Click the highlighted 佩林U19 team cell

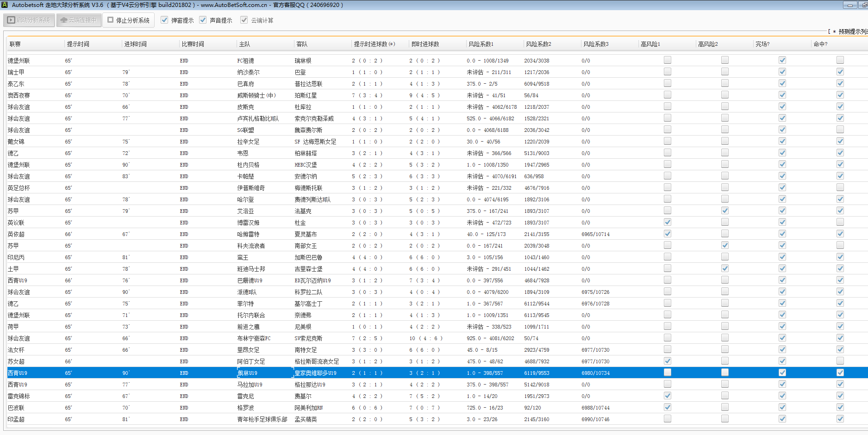248,373
